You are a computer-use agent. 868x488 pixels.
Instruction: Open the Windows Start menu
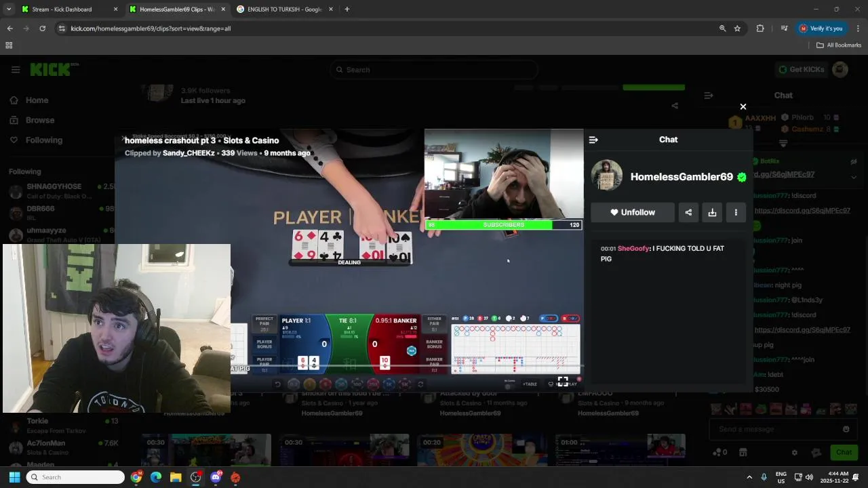(15, 477)
